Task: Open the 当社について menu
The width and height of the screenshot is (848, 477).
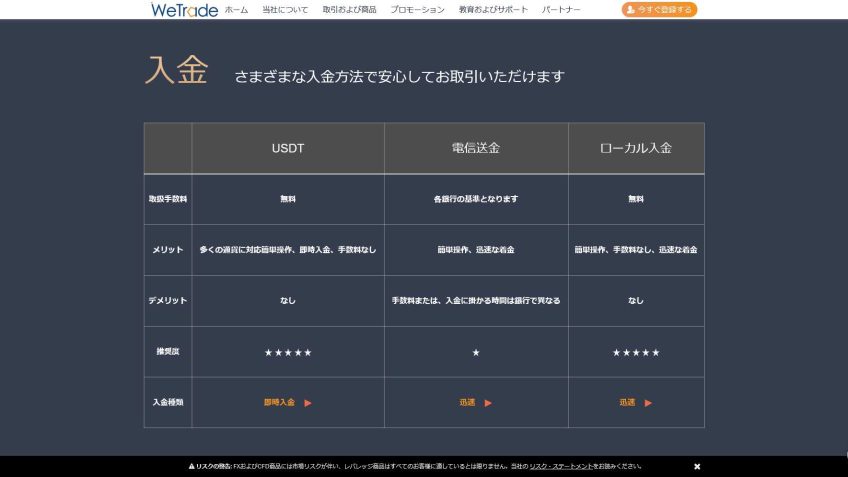Action: pyautogui.click(x=285, y=10)
